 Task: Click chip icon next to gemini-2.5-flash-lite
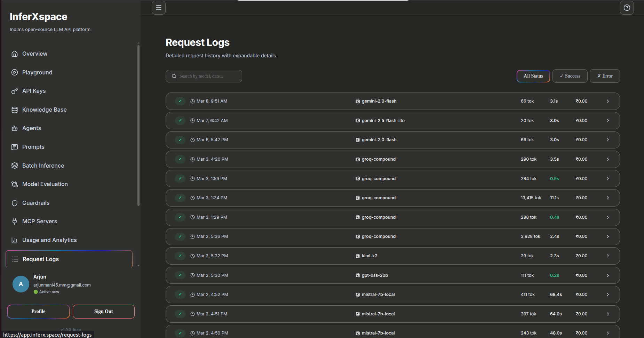pos(358,121)
